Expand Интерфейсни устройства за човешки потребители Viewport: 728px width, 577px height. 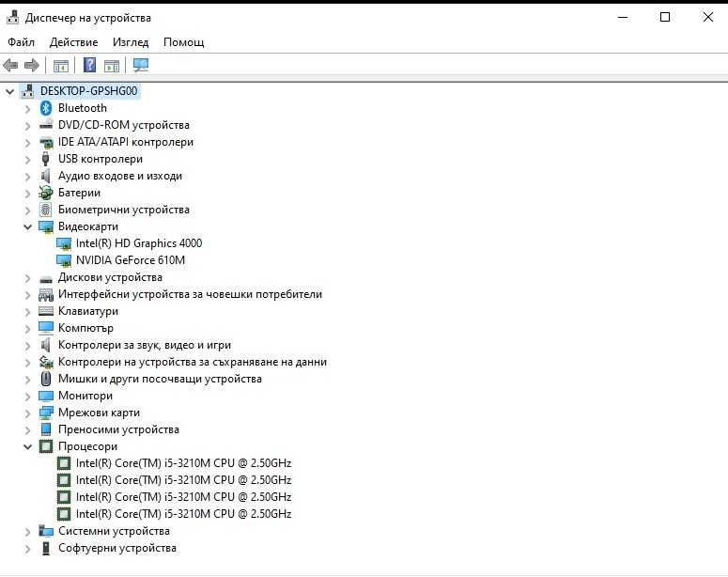[x=27, y=295]
